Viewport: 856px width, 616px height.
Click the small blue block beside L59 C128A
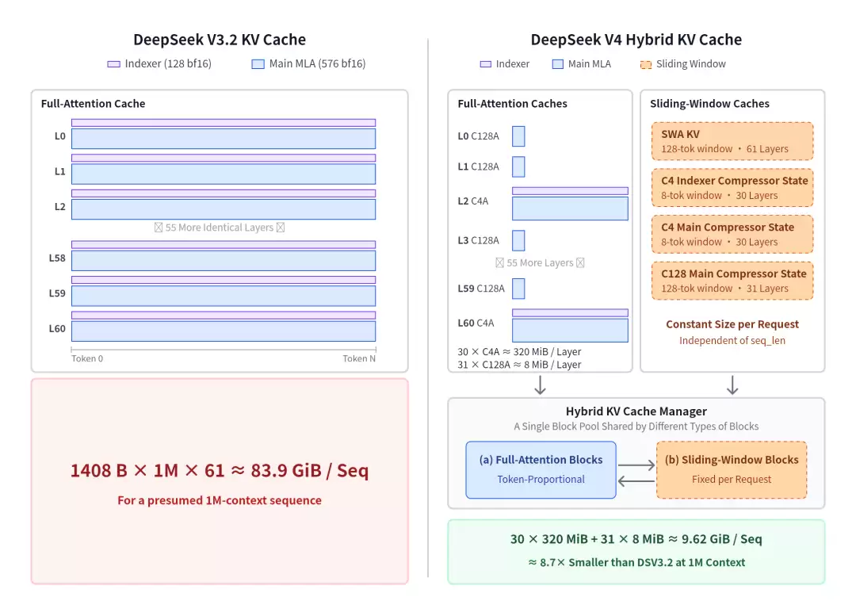518,289
